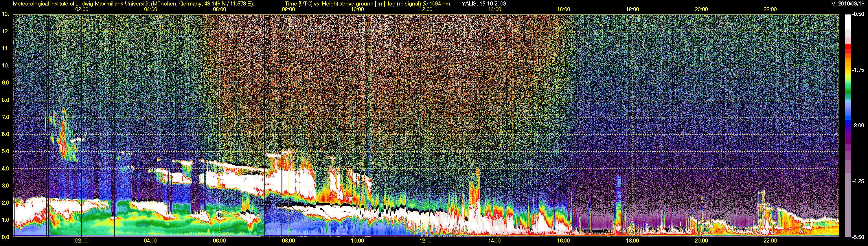Click '04:00' on the upper time axis

pos(151,10)
